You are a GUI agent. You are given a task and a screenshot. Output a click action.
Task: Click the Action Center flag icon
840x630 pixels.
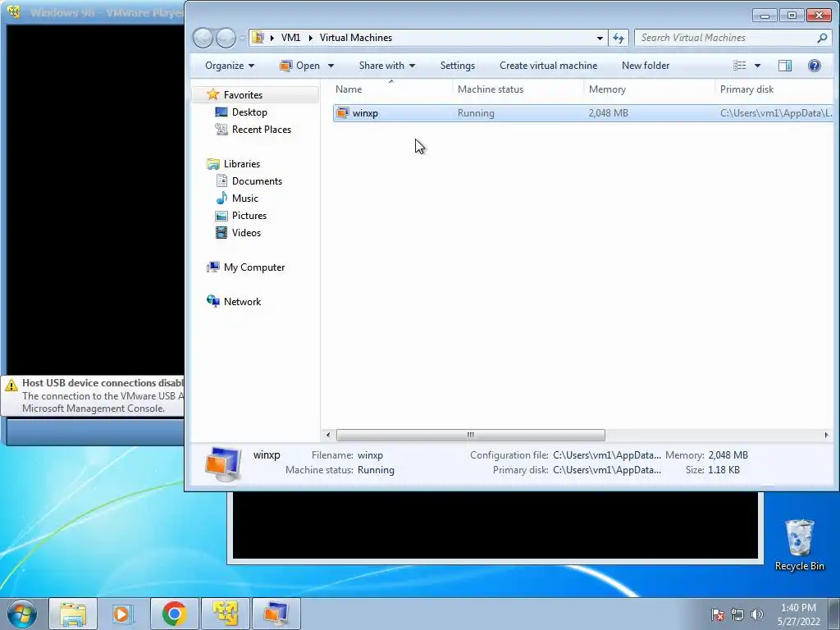[x=718, y=614]
